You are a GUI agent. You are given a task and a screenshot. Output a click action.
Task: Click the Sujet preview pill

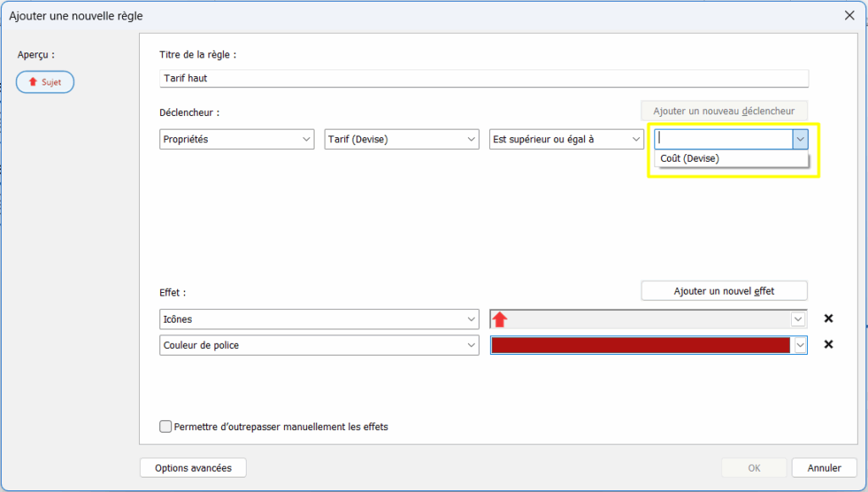pos(45,82)
